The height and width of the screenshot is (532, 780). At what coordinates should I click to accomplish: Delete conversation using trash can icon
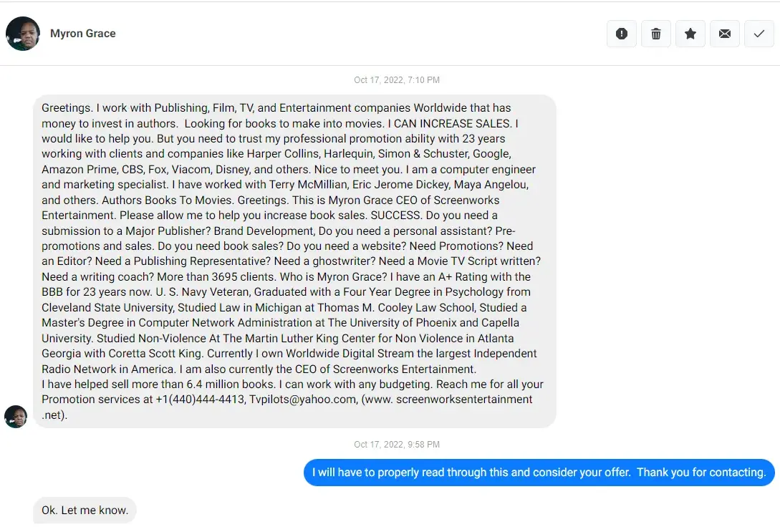655,34
